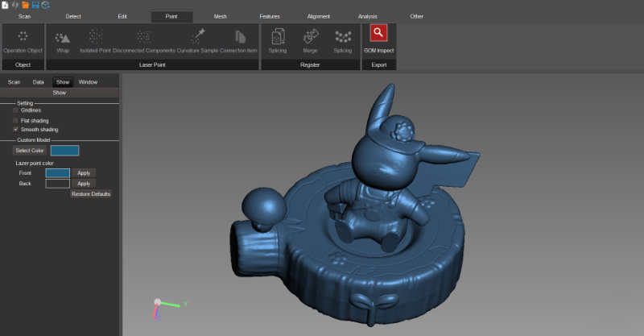
Task: Click the 'Lazer point color' label
Action: [35, 164]
